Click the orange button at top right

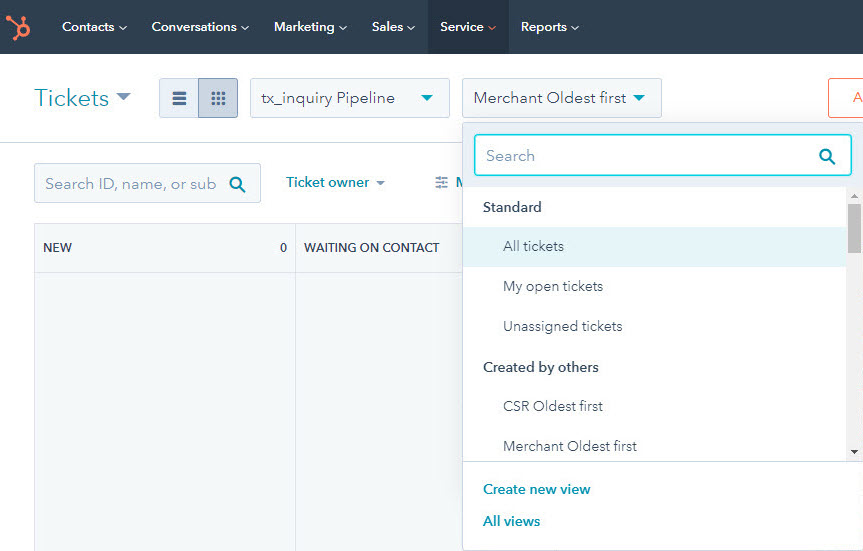point(846,98)
